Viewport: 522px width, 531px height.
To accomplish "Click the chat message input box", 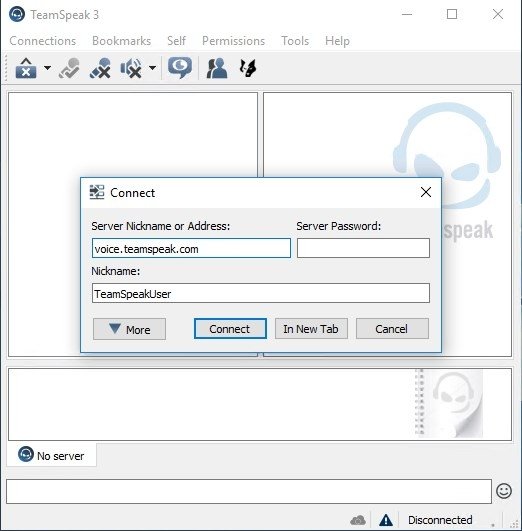I will 249,491.
